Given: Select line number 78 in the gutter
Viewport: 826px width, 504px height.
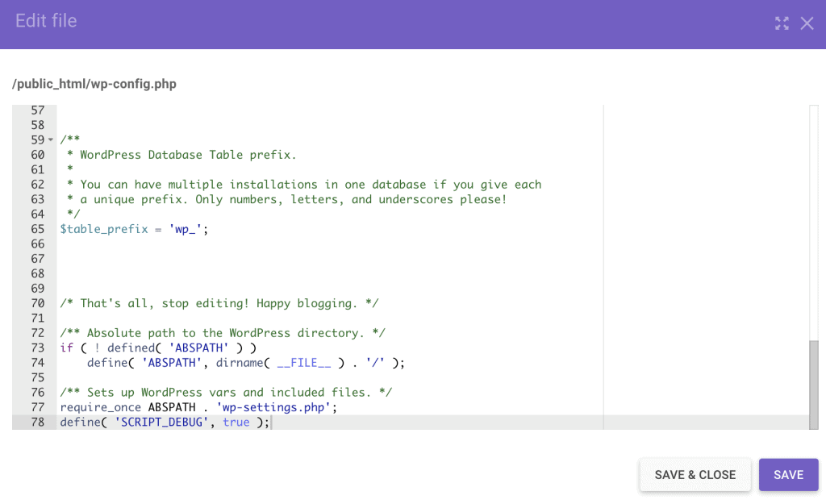Looking at the screenshot, I should click(37, 423).
